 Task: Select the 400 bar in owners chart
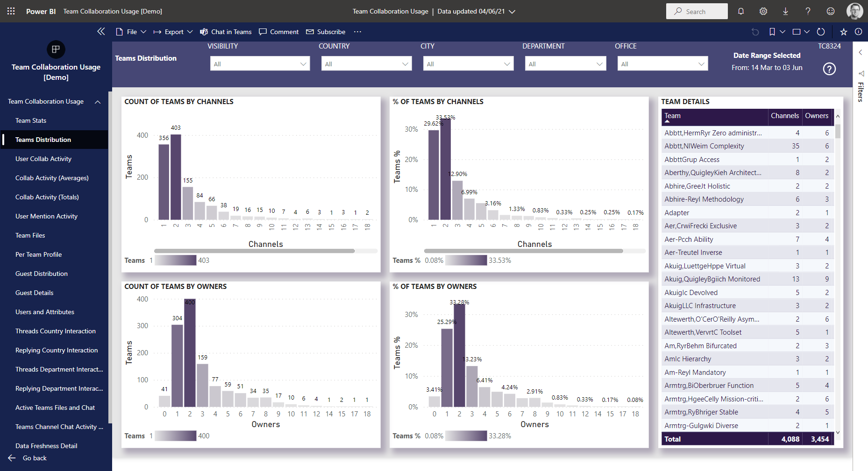click(x=190, y=353)
